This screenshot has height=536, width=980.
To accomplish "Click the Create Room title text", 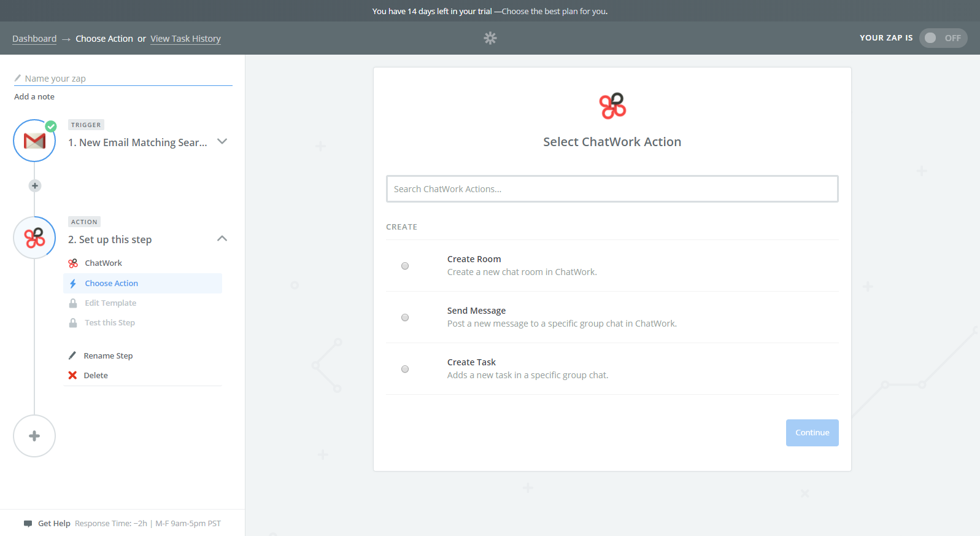I will pos(474,259).
